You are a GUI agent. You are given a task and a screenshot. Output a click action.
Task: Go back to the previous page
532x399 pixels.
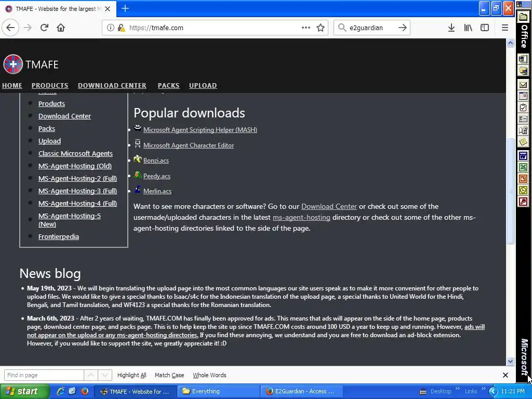coord(10,28)
